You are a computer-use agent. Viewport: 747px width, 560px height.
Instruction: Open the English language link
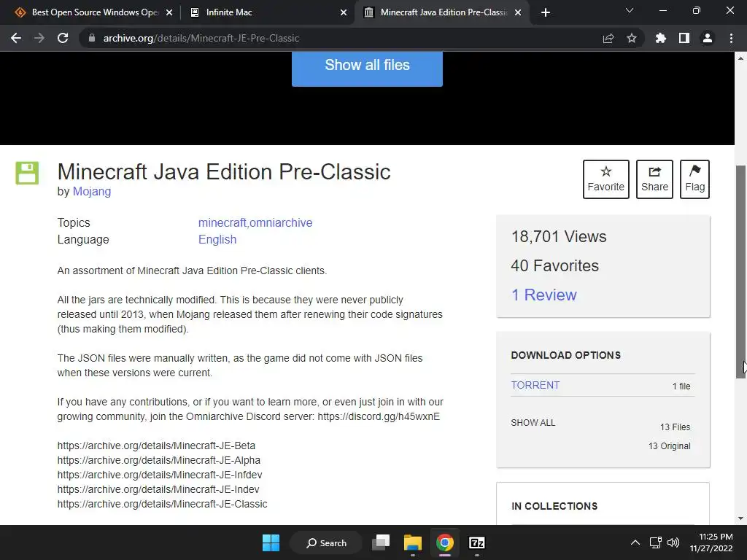pyautogui.click(x=217, y=239)
